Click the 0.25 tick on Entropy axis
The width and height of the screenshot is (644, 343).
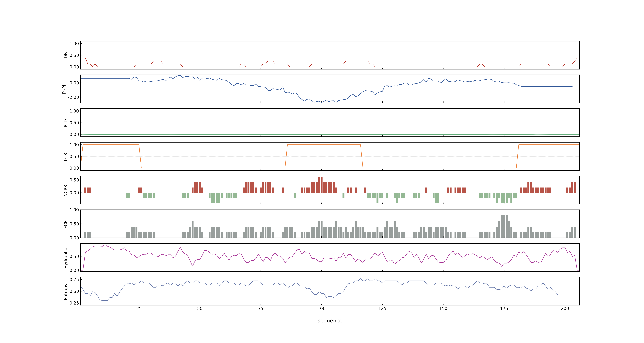click(74, 303)
